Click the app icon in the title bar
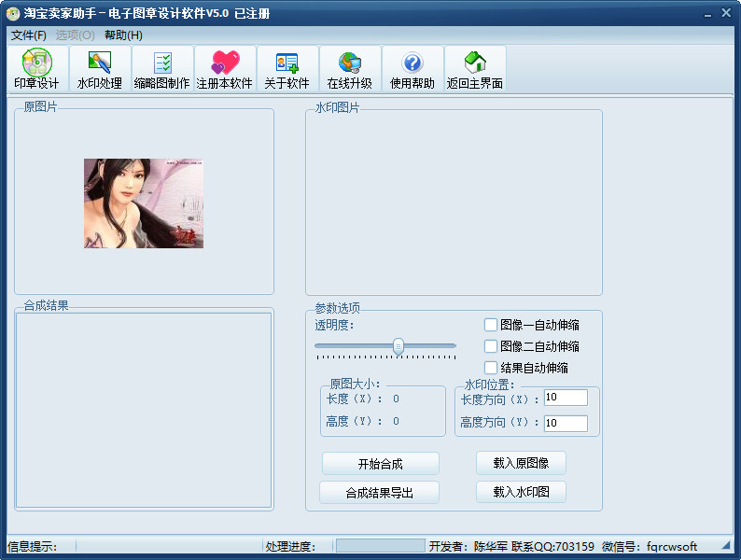Screen dimensions: 741x560 point(13,13)
